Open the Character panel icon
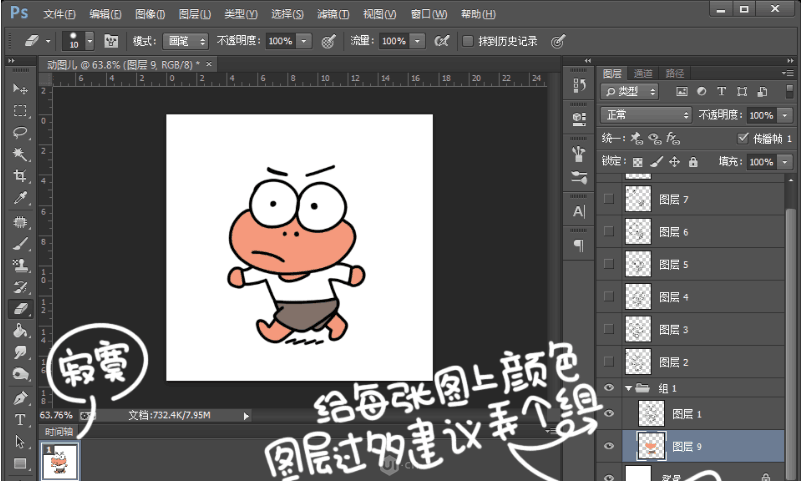The width and height of the screenshot is (801, 481). 579,211
